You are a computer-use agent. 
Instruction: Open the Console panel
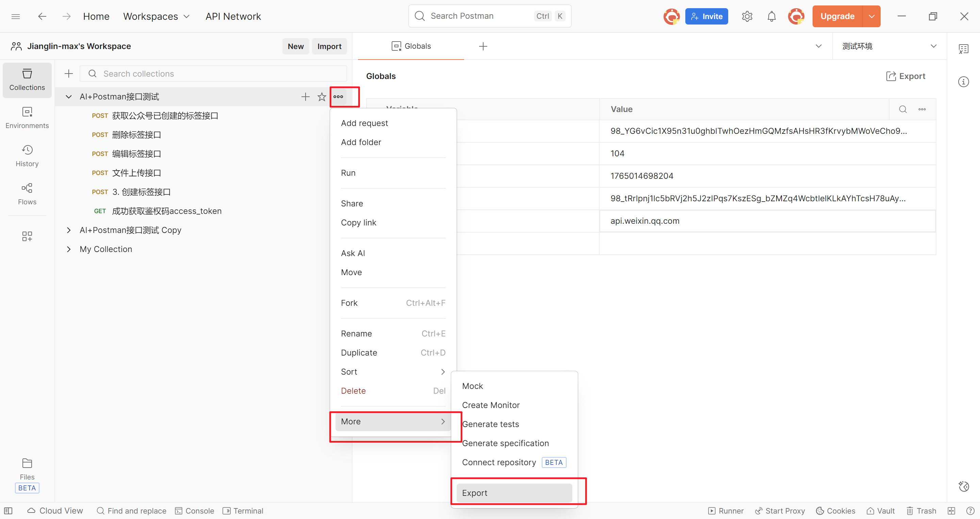194,511
